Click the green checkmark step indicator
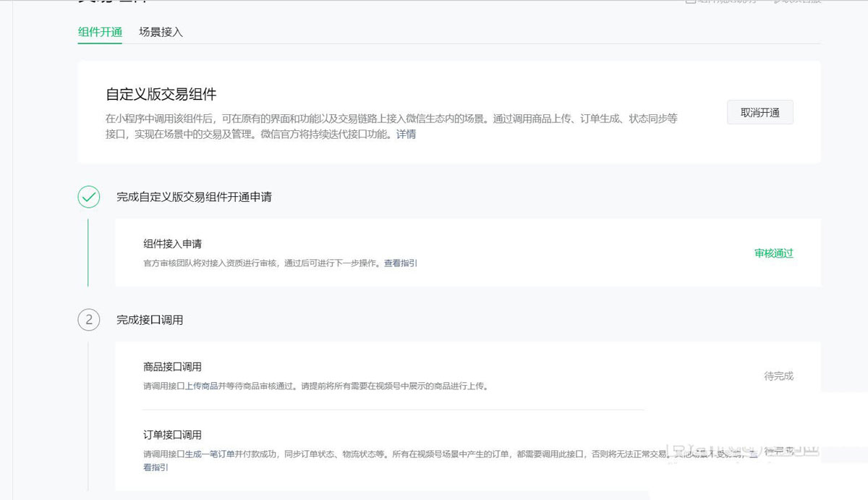The image size is (868, 500). click(x=88, y=197)
